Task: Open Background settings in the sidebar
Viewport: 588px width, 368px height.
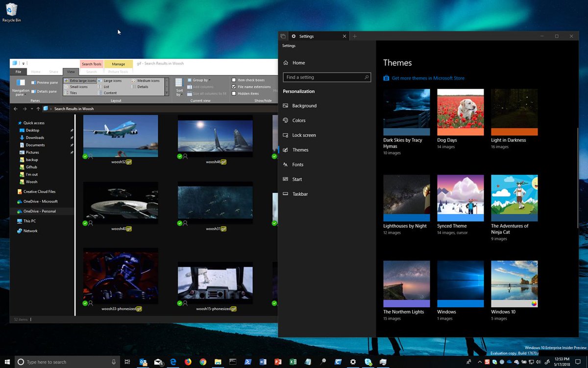Action: click(x=304, y=106)
